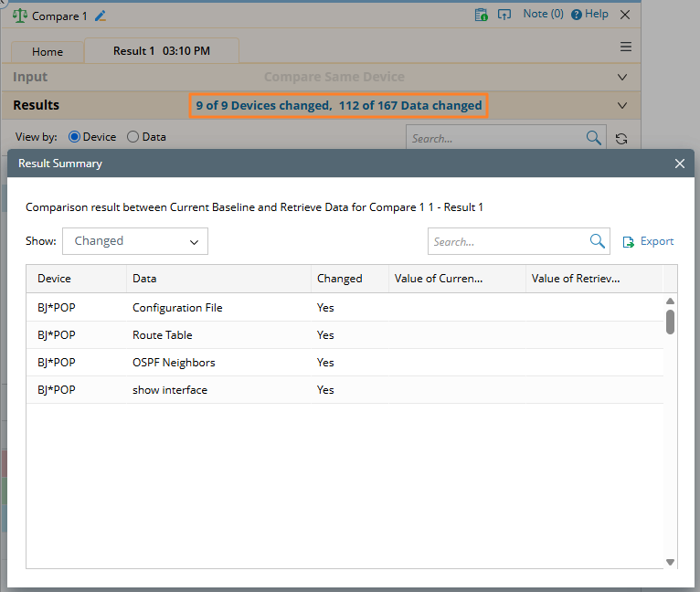Click the question mark Help icon
700x592 pixels.
tap(576, 15)
